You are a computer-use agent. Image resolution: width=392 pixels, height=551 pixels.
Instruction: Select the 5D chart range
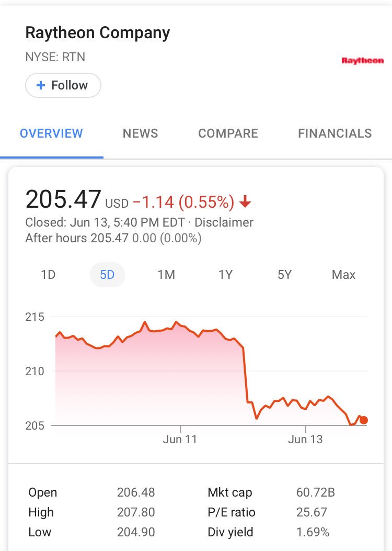tap(107, 274)
